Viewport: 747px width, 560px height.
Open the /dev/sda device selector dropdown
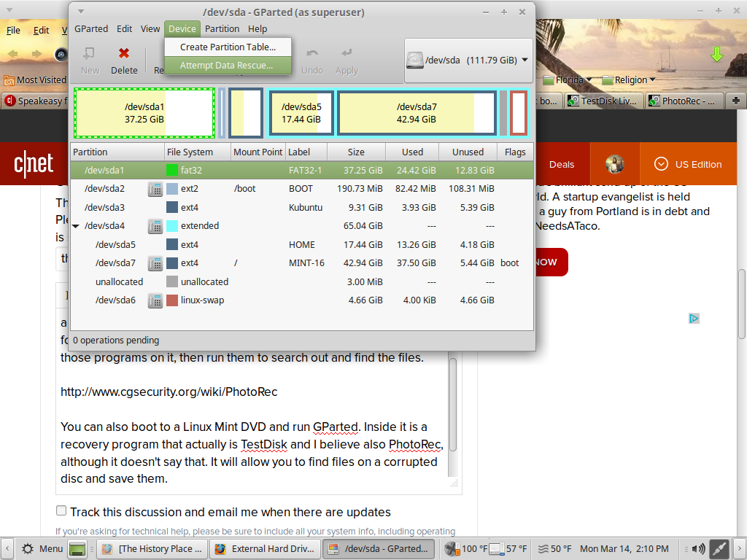pos(468,60)
